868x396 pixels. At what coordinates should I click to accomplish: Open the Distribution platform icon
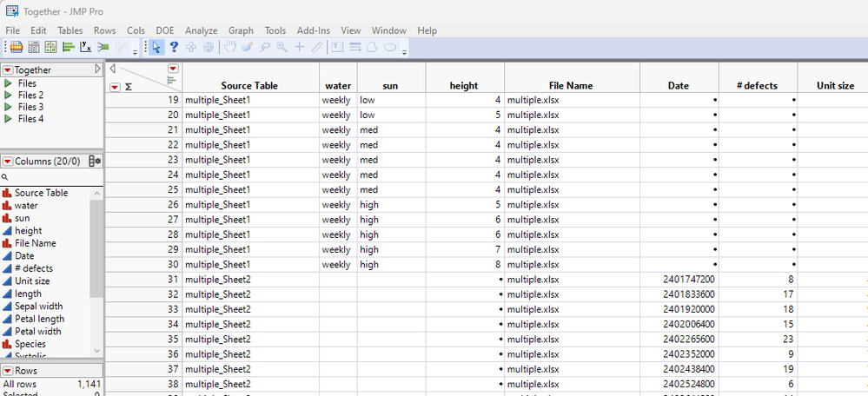pyautogui.click(x=68, y=48)
